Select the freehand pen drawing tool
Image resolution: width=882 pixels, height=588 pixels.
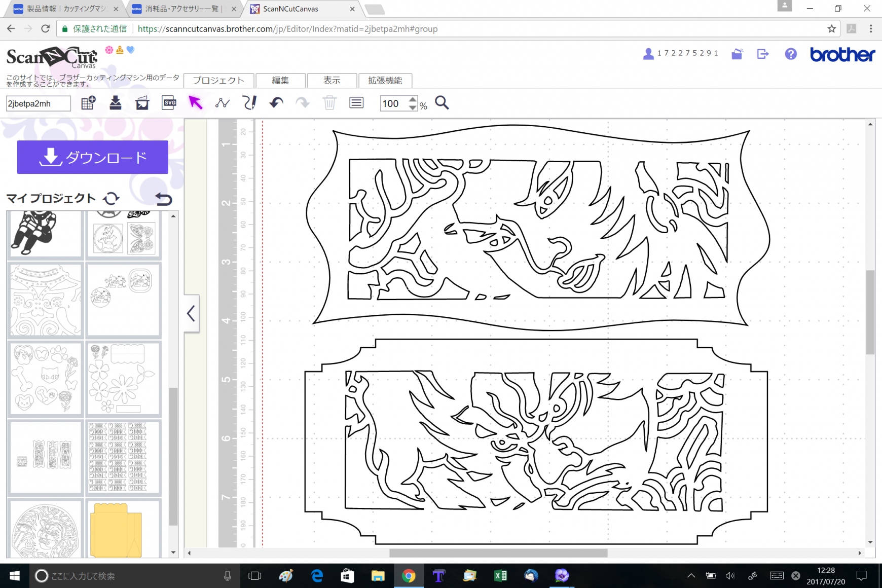[x=249, y=103]
